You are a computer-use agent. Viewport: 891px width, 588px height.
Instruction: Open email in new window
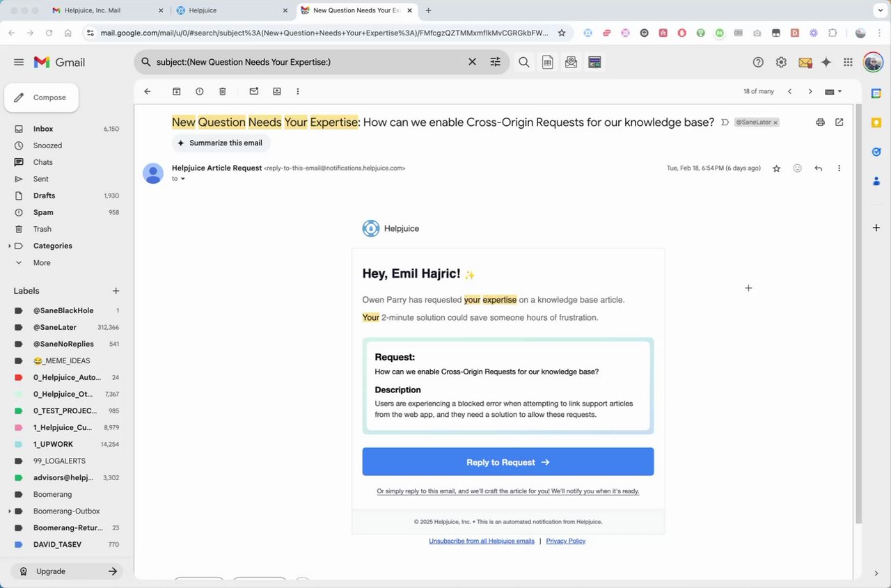(839, 122)
